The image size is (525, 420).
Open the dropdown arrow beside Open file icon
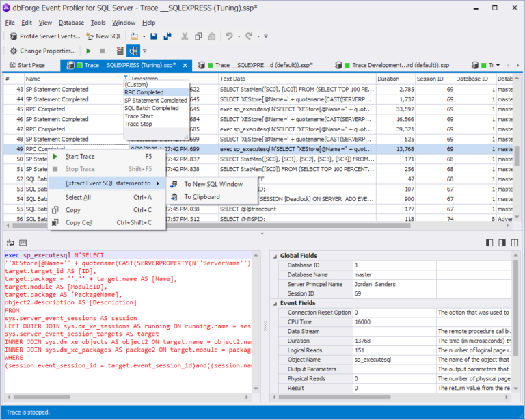(x=144, y=36)
